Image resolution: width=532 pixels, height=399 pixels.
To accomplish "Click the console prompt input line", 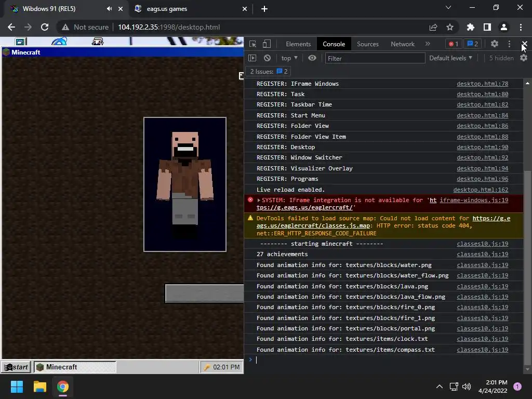I will pyautogui.click(x=383, y=360).
